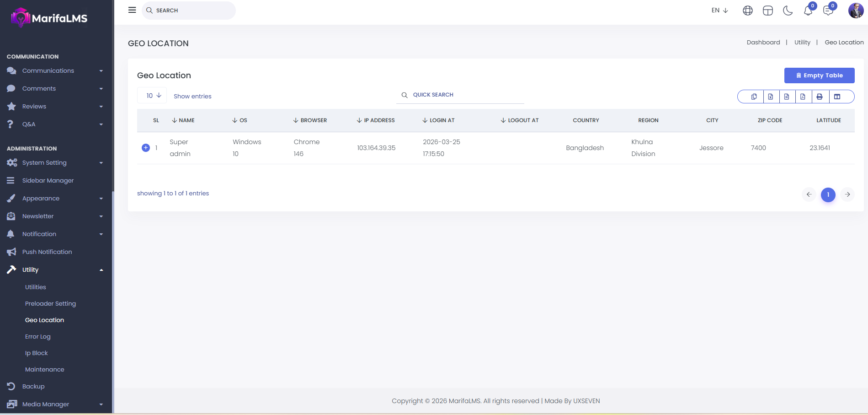Expand row 1 details with plus icon
Image resolution: width=868 pixels, height=415 pixels.
tap(146, 148)
